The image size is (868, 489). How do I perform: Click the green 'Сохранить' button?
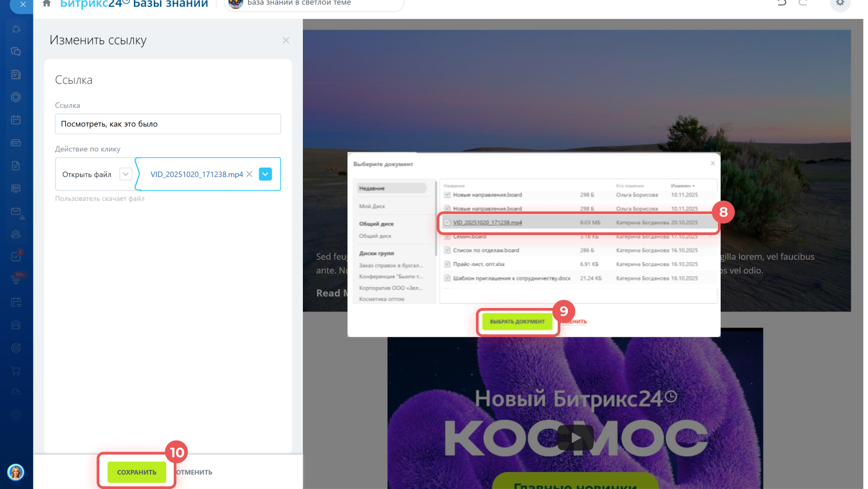pos(137,472)
